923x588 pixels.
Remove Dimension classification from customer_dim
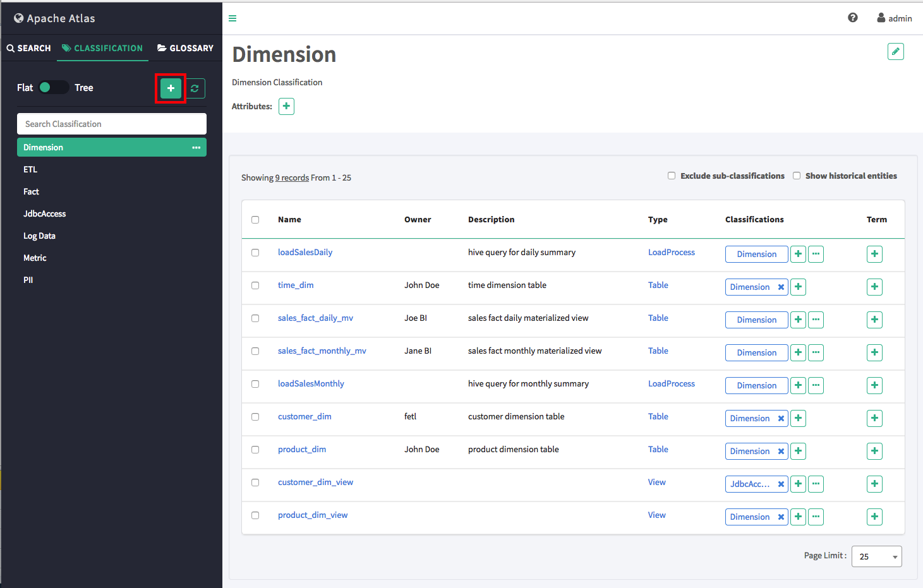[x=781, y=418]
